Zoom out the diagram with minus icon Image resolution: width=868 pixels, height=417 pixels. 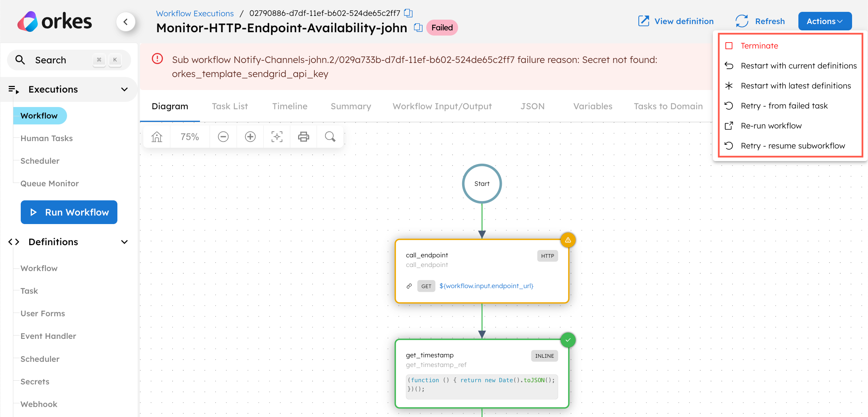223,137
